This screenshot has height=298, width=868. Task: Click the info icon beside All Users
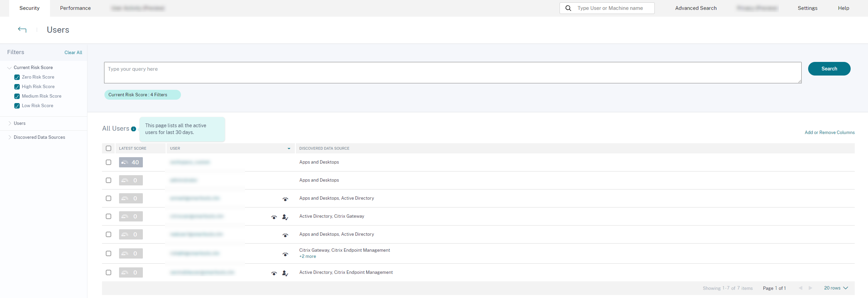click(x=134, y=129)
